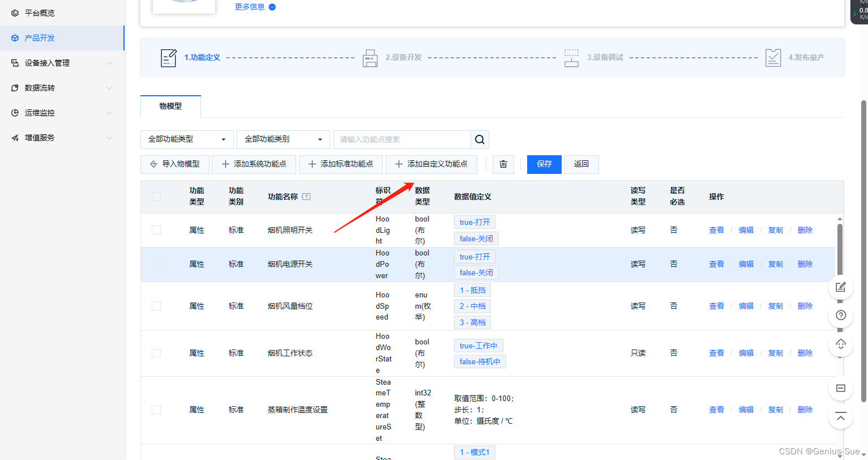
Task: Click the 设备接入管理 sidebar icon
Action: [x=15, y=63]
